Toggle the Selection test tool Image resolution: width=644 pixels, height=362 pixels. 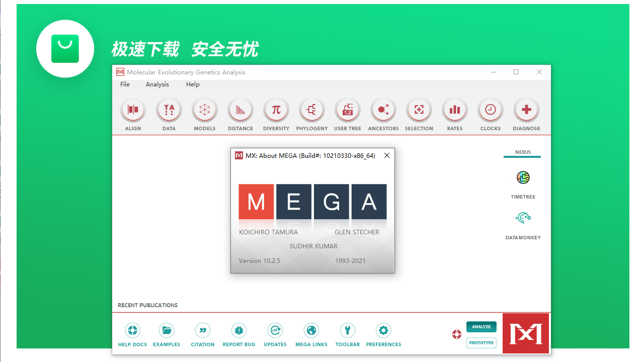pyautogui.click(x=419, y=110)
